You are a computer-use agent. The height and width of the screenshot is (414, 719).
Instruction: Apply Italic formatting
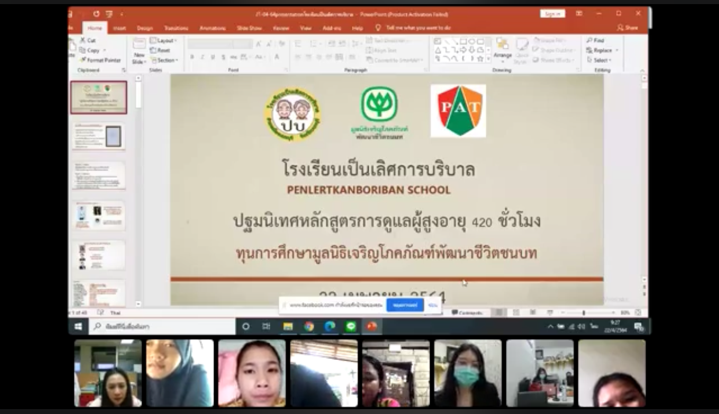(x=202, y=57)
